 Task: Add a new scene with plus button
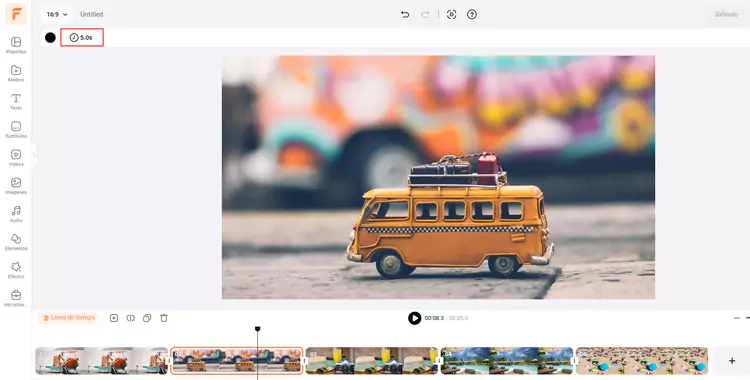(732, 361)
